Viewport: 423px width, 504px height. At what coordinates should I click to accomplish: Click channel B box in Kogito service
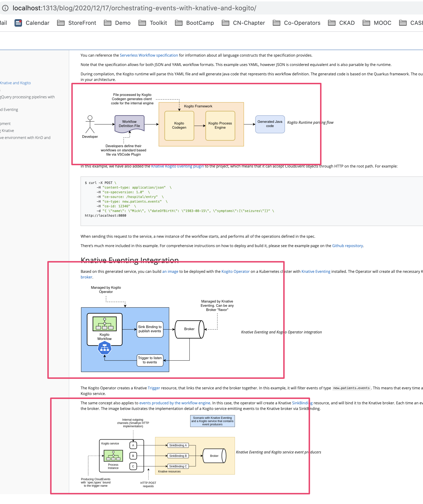[x=133, y=456]
